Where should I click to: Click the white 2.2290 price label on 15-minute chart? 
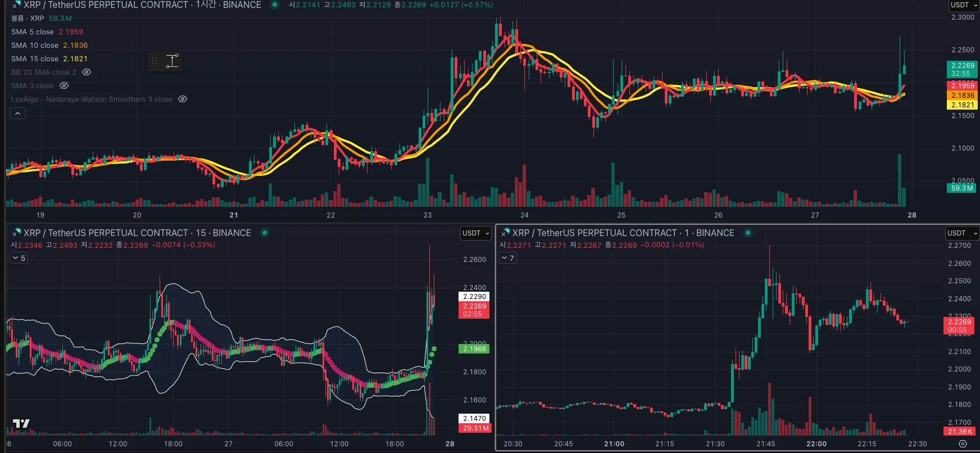(x=474, y=297)
